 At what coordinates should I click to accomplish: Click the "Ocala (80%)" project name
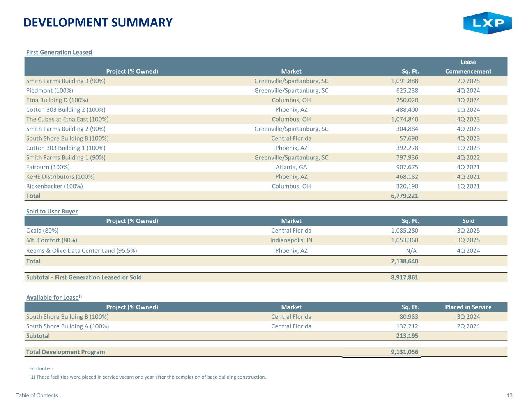coord(42,231)
